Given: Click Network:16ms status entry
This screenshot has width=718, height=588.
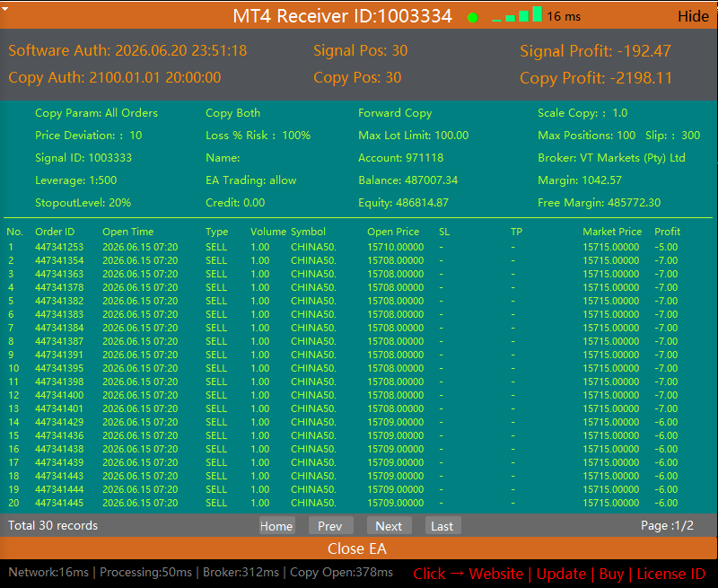Looking at the screenshot, I should 48,573.
